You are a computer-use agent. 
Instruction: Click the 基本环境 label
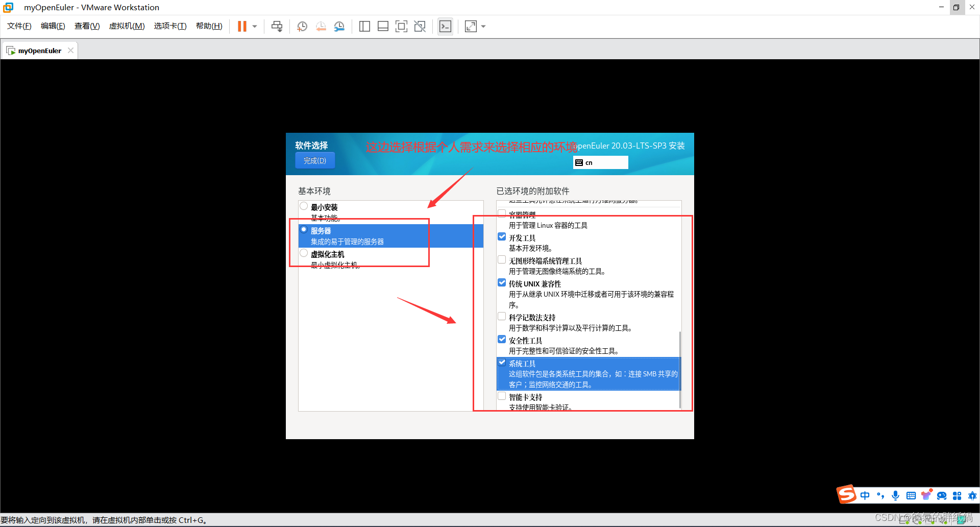coord(314,191)
